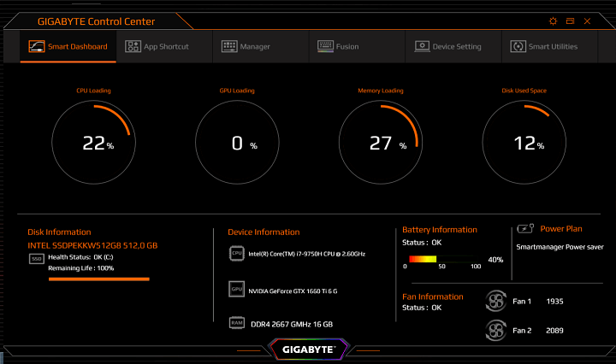Screen dimensions: 616x364
Task: Click the window restore icon in title bar
Action: [x=570, y=21]
